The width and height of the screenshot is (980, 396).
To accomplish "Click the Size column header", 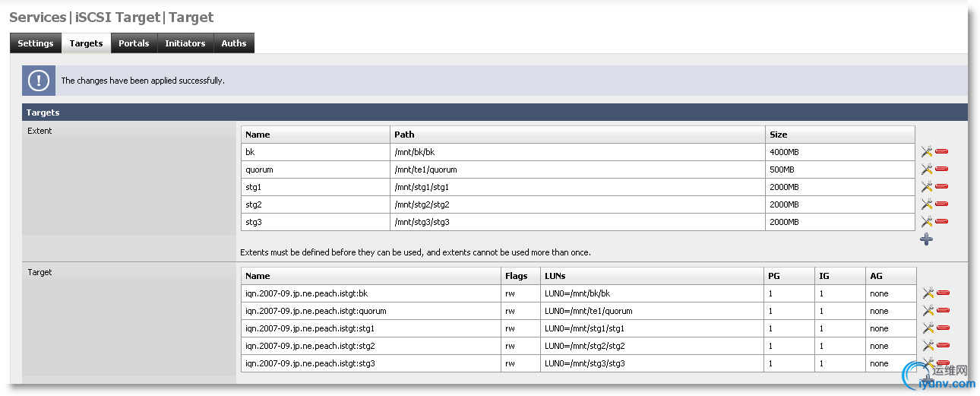I will pos(840,135).
